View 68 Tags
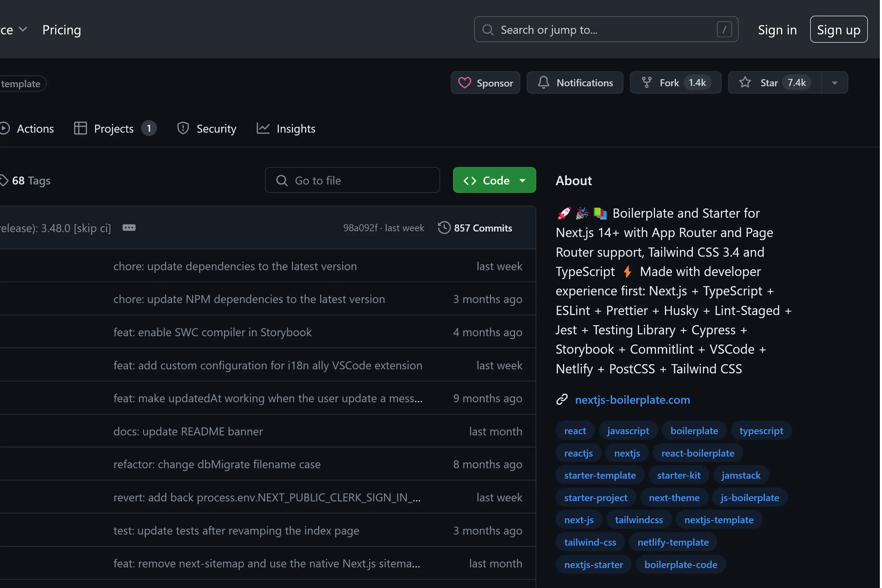 25,180
